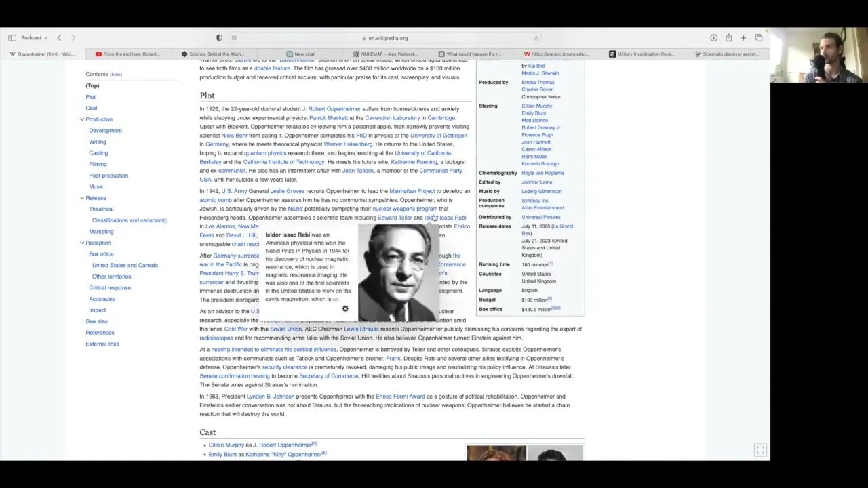868x488 pixels.
Task: Collapse the Production section chevron
Action: coord(82,119)
